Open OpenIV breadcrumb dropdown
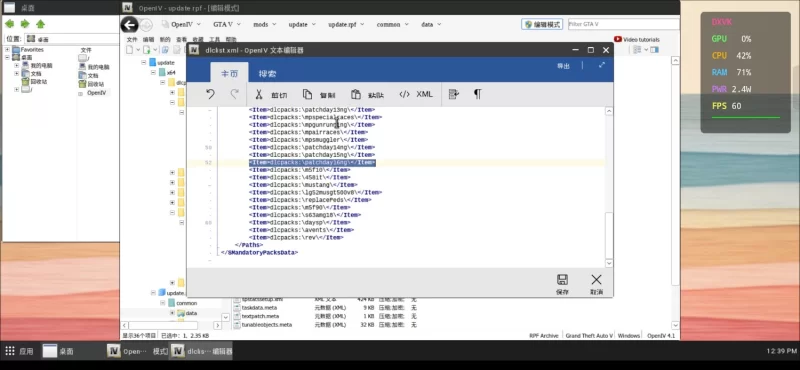 [x=199, y=24]
